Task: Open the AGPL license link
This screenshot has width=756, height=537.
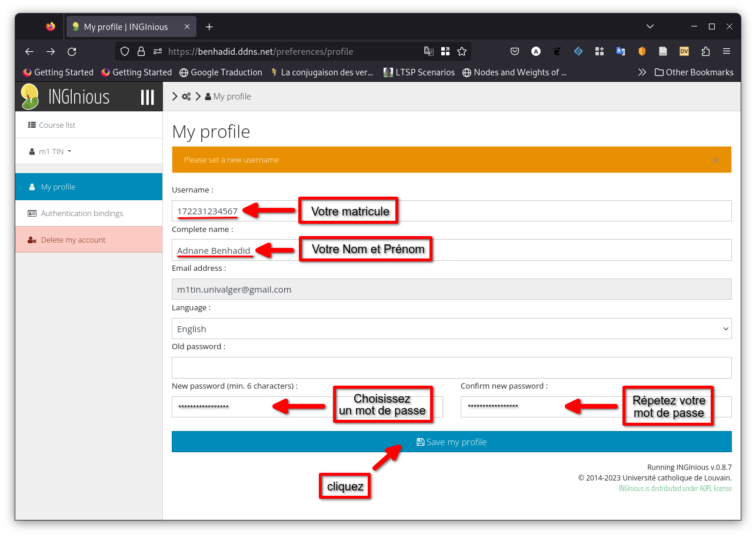Action: tap(675, 489)
